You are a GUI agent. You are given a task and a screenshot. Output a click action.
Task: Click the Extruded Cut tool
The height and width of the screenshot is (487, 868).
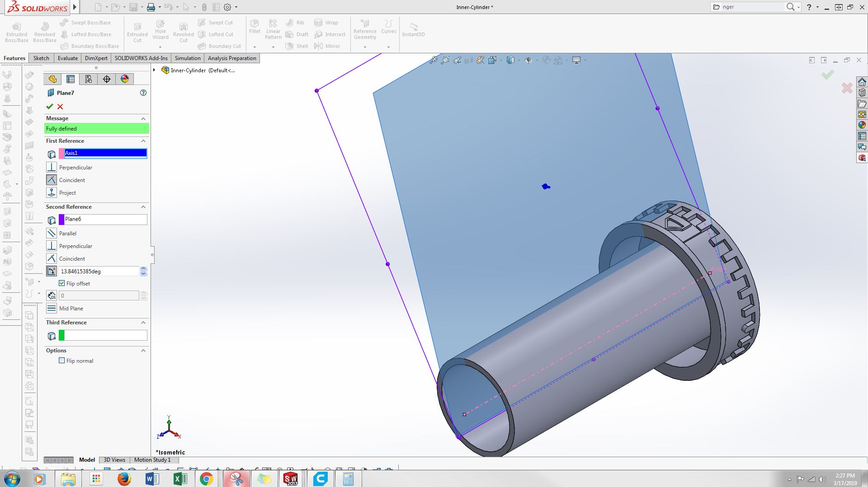click(x=137, y=32)
